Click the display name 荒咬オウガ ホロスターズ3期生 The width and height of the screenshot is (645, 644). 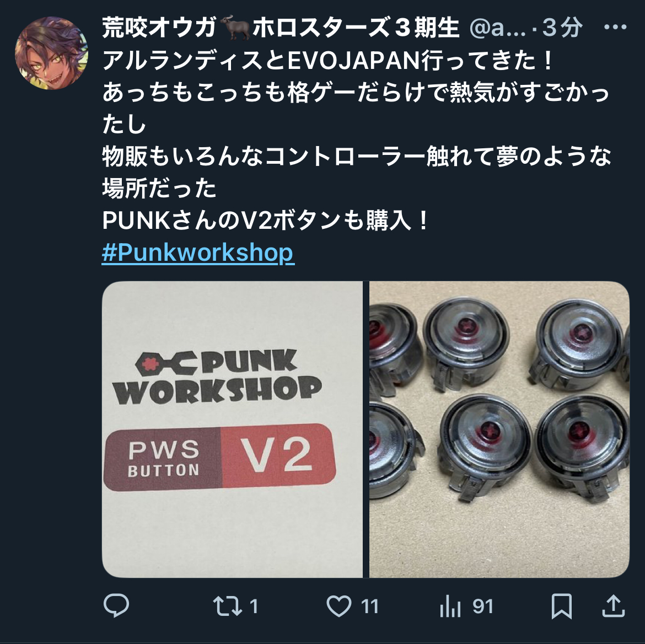coord(280,28)
